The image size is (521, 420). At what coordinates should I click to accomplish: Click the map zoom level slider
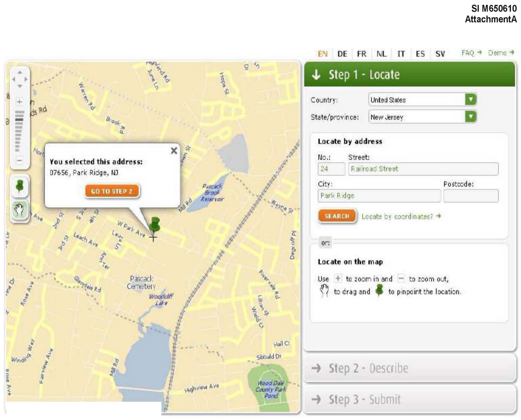tap(19, 131)
